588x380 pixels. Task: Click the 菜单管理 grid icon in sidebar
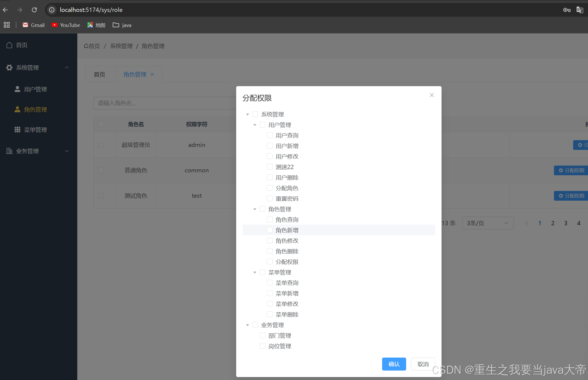tap(18, 130)
